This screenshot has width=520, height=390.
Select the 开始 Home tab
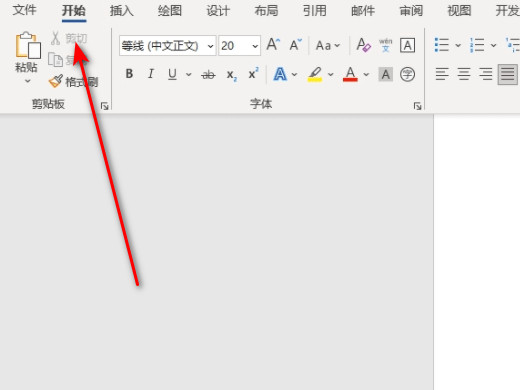(x=74, y=11)
